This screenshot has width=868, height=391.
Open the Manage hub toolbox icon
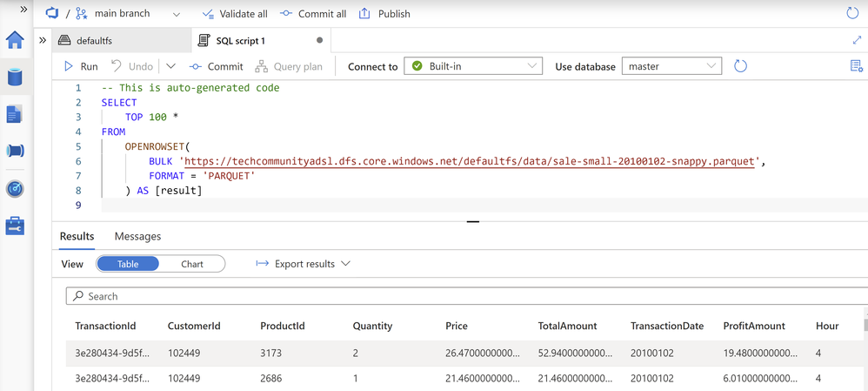[x=15, y=226]
